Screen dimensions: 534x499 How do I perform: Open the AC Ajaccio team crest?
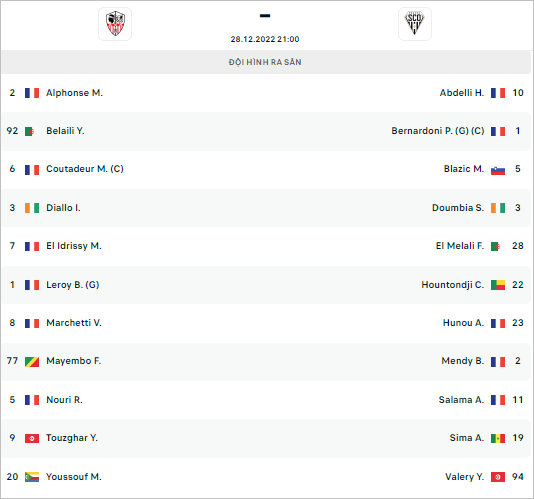(115, 24)
